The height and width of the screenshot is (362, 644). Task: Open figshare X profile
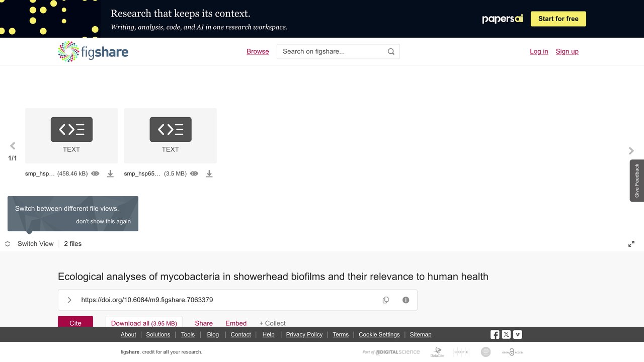point(506,334)
